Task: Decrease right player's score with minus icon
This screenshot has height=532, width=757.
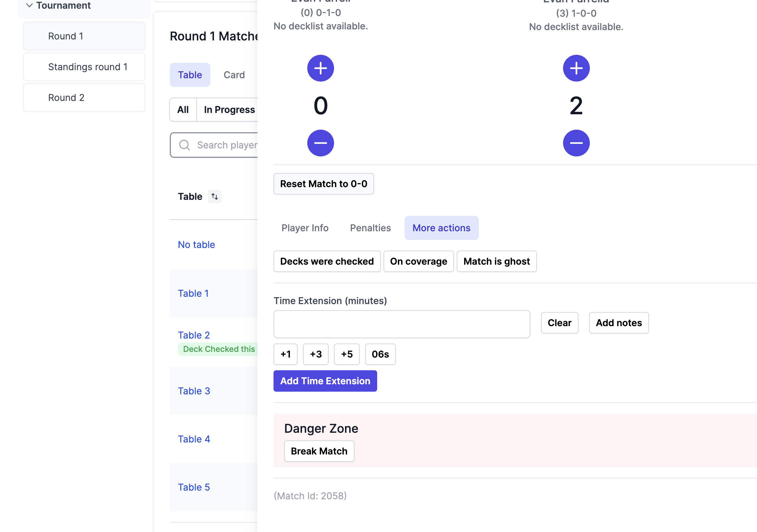Action: (x=576, y=143)
